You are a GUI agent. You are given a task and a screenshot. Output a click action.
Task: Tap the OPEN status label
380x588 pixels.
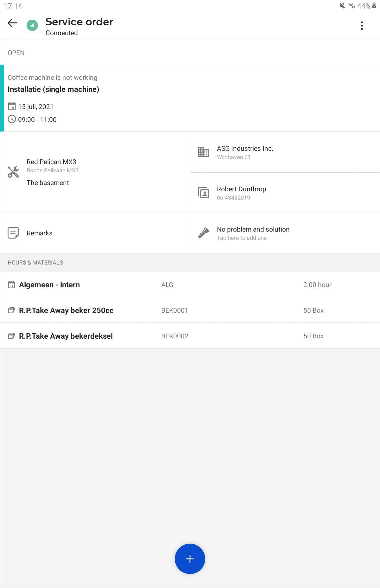[x=16, y=53]
